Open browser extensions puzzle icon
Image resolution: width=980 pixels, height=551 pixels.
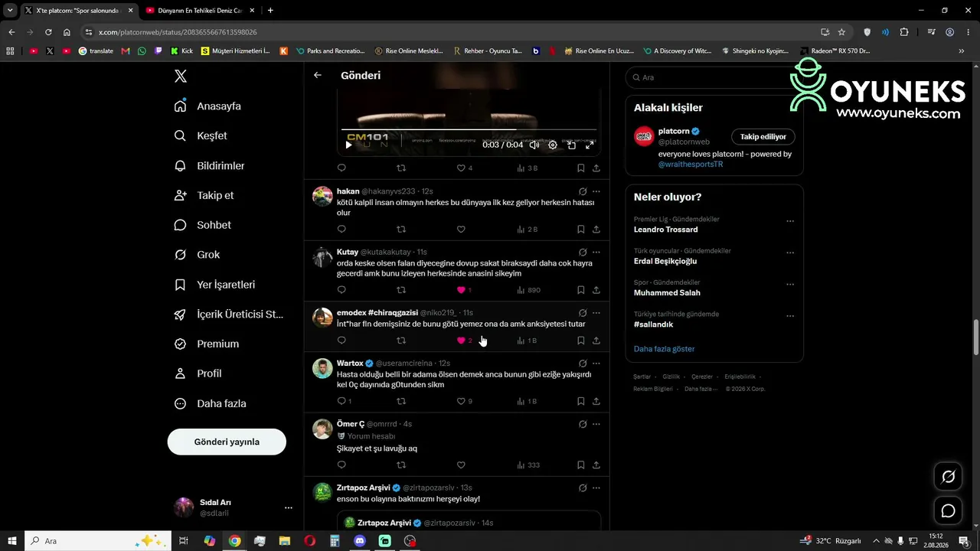coord(904,32)
